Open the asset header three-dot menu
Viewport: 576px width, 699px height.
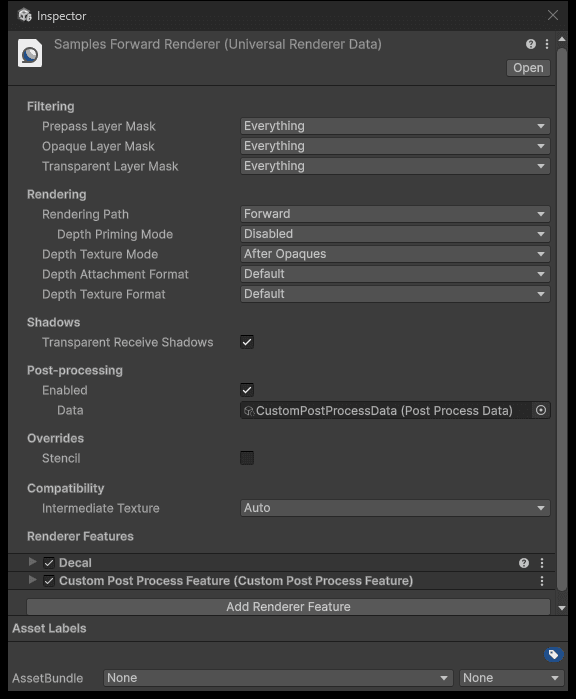[x=547, y=44]
